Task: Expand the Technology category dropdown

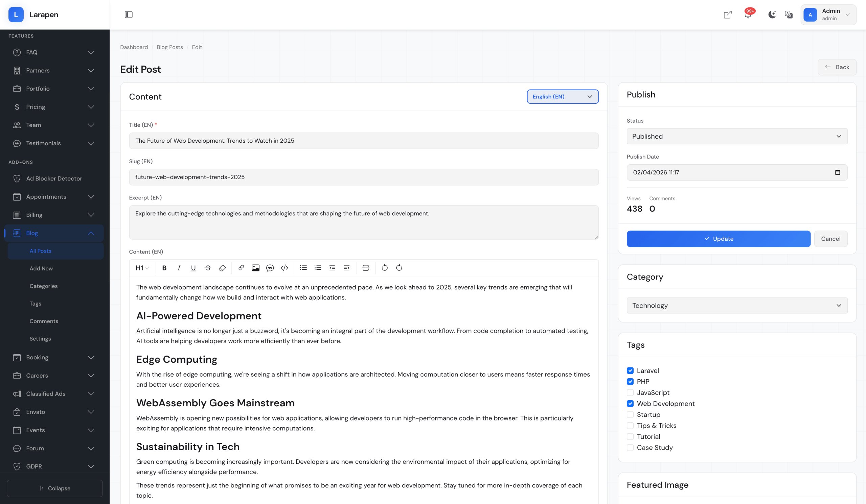Action: pyautogui.click(x=737, y=305)
